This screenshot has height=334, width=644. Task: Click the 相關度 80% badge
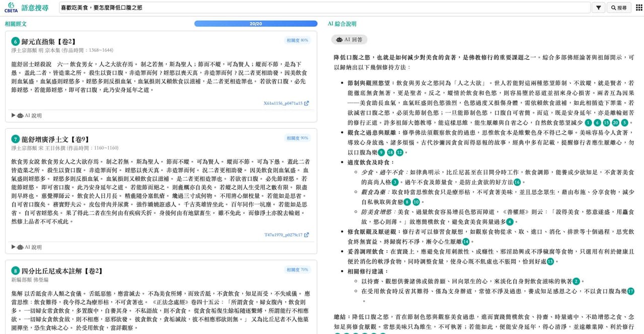click(297, 40)
